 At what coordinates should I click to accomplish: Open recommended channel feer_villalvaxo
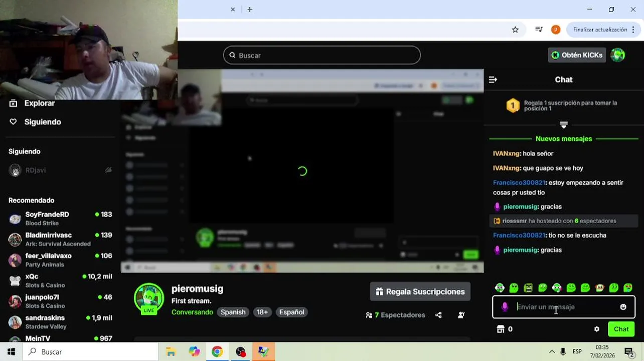[x=60, y=260]
